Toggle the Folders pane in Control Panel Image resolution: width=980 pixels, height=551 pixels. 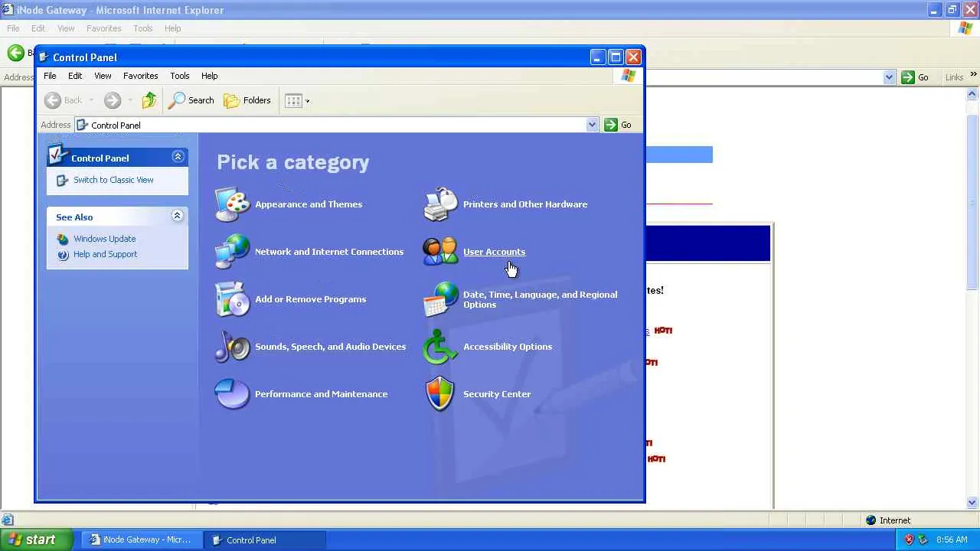[247, 100]
